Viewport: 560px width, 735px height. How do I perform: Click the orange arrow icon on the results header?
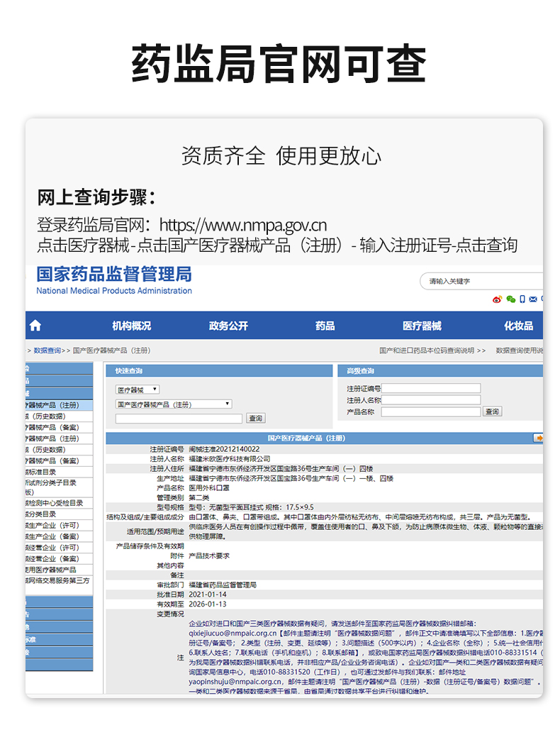pyautogui.click(x=539, y=438)
